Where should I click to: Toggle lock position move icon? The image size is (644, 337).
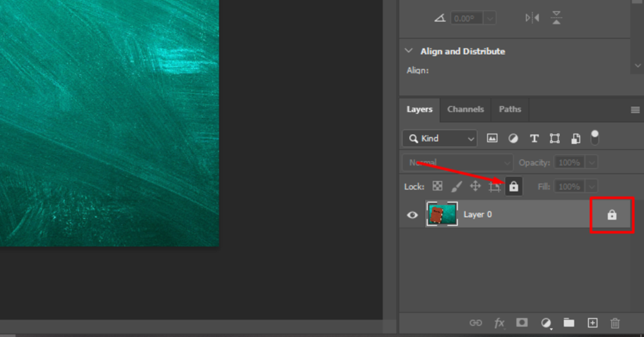tap(475, 186)
